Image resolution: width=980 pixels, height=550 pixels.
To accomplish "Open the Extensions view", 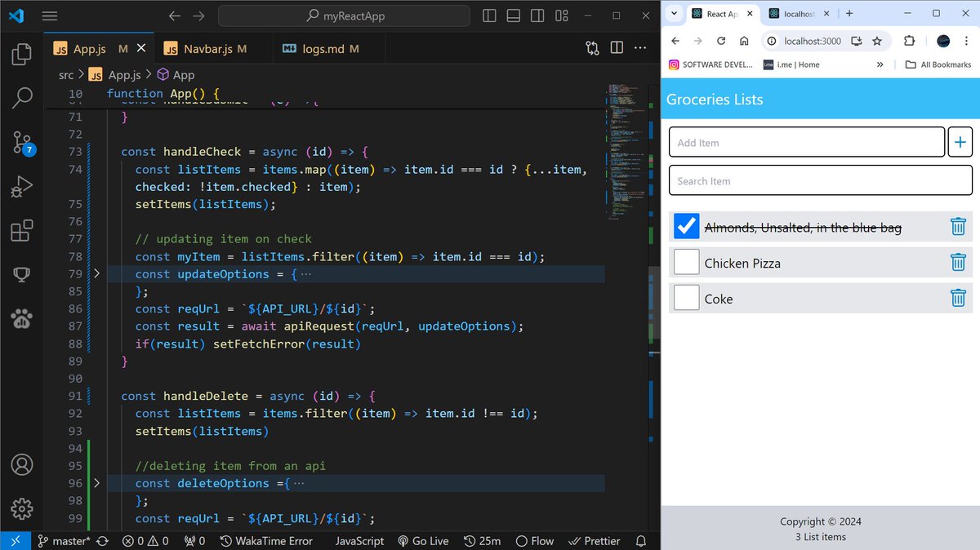I will coord(22,231).
